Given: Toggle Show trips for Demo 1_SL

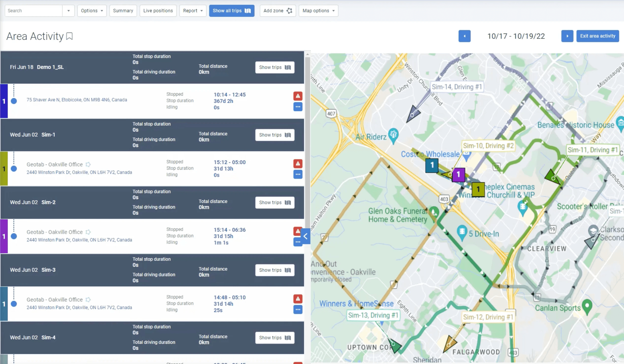Looking at the screenshot, I should coord(275,67).
